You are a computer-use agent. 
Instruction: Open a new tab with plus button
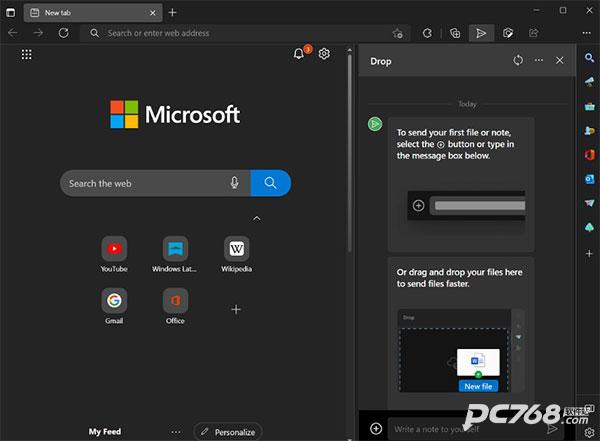[172, 13]
